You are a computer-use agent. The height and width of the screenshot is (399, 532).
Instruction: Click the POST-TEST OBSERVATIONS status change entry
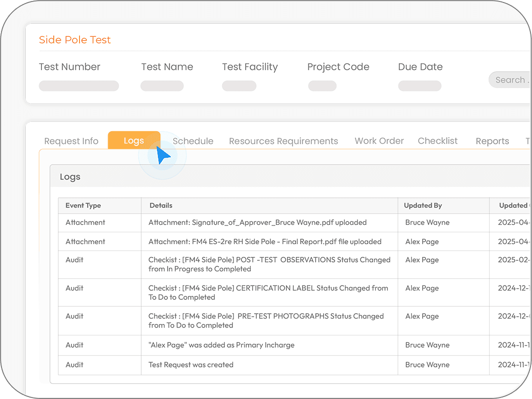tap(269, 264)
